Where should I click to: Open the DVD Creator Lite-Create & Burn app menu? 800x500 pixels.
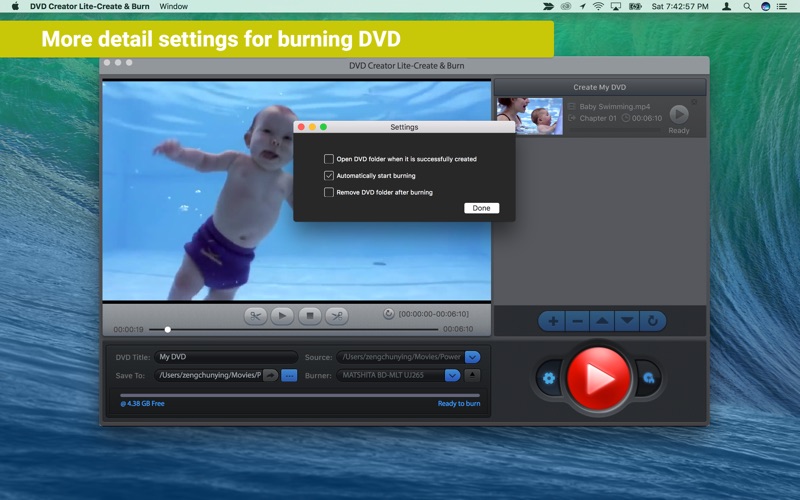pyautogui.click(x=90, y=6)
